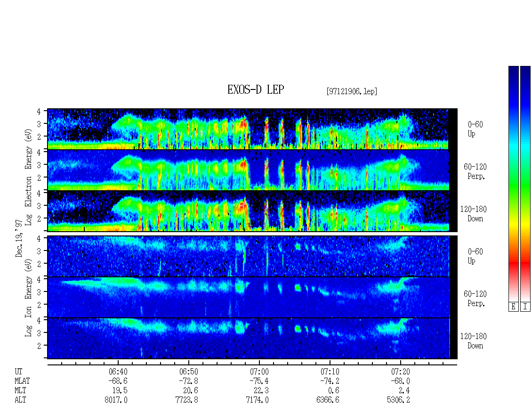The height and width of the screenshot is (412, 532).
Task: Click the electron colour bar above the E box
Action: coord(513,184)
